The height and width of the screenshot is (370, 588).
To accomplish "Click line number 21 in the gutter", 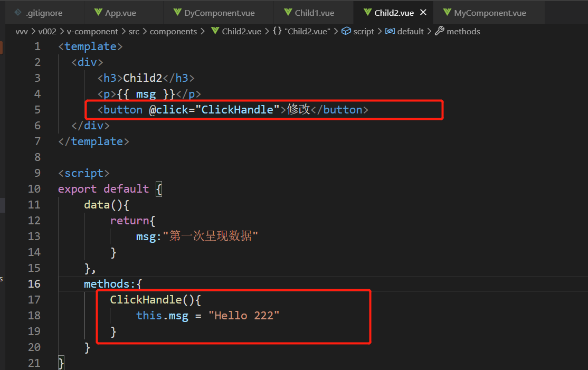I will [x=34, y=363].
